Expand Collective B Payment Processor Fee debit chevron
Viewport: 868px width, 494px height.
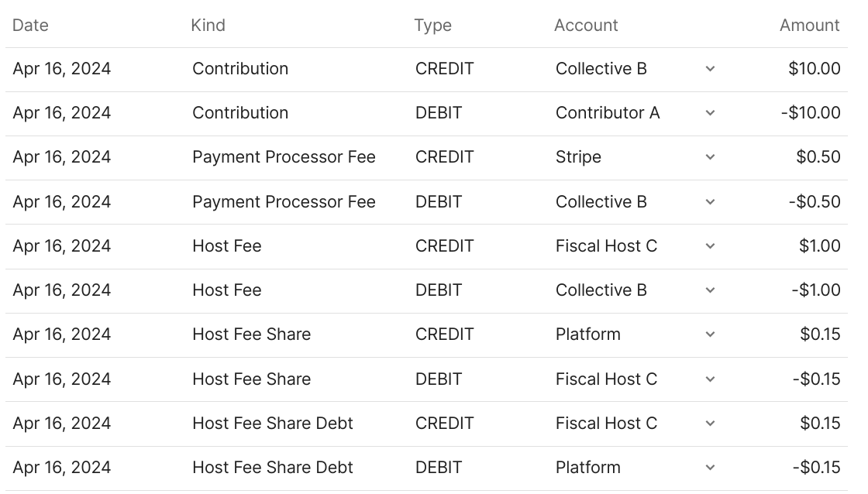[710, 202]
